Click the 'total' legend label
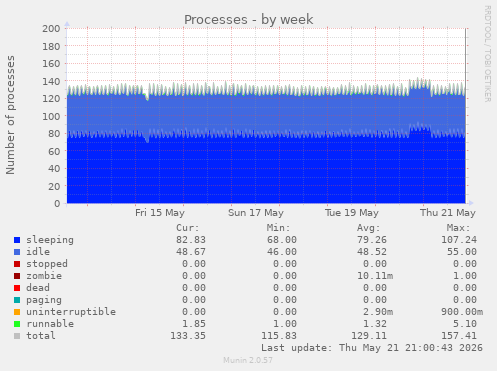 41,336
